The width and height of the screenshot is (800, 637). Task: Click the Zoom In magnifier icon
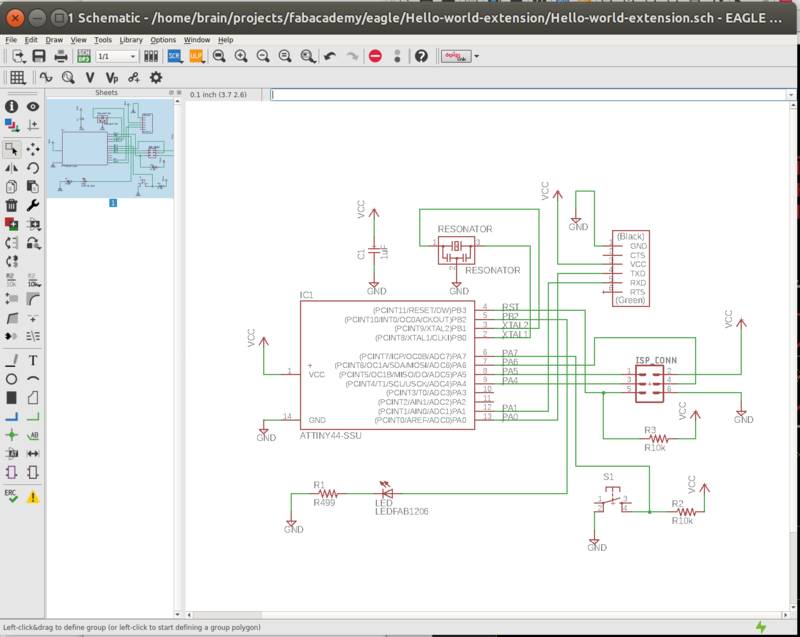tap(240, 57)
